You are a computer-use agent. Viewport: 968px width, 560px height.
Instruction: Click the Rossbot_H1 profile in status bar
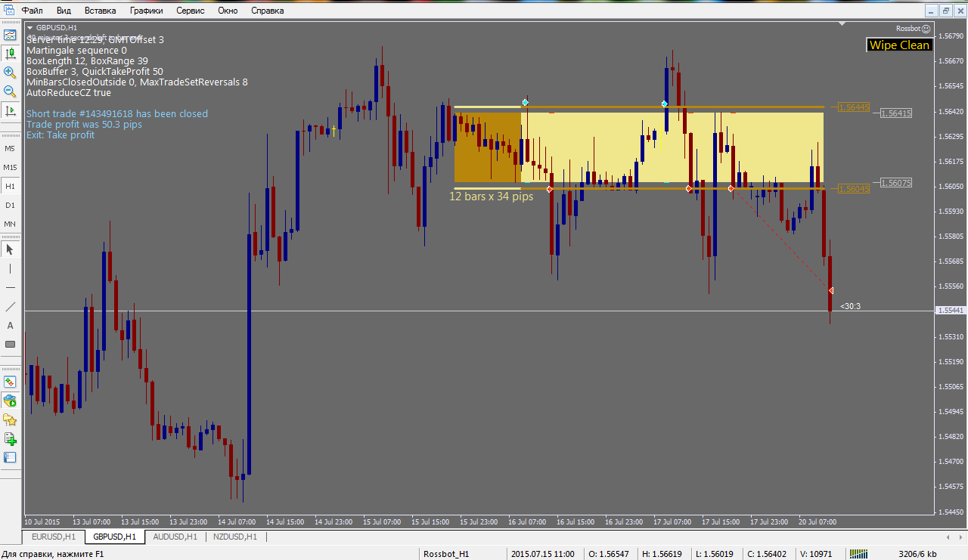coord(446,554)
